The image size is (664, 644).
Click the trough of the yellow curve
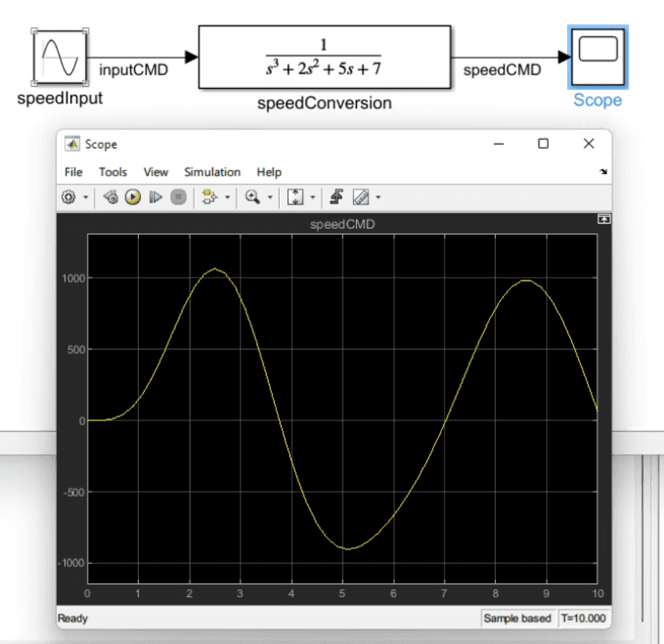[348, 549]
